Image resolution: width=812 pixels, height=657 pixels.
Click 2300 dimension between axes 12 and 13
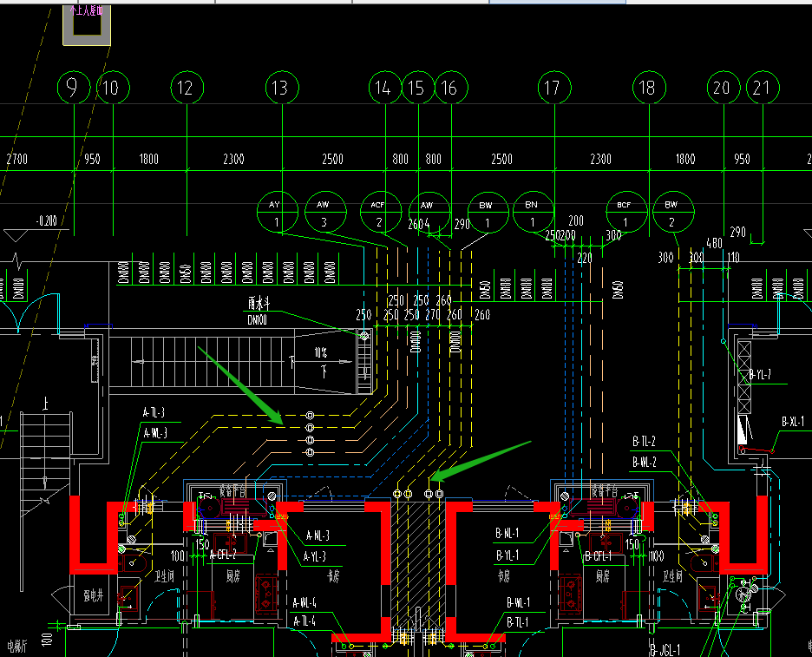(233, 159)
